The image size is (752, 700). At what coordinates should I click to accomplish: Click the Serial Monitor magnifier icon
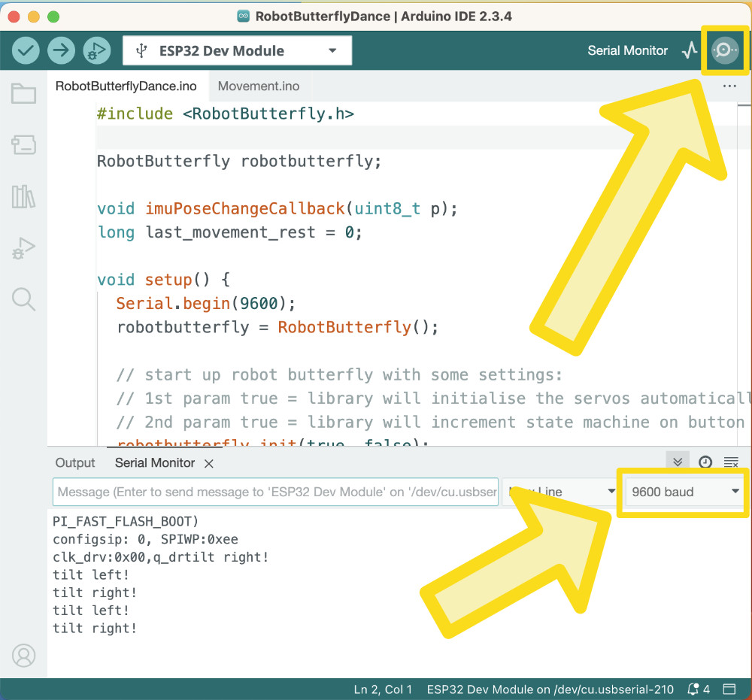(x=725, y=50)
